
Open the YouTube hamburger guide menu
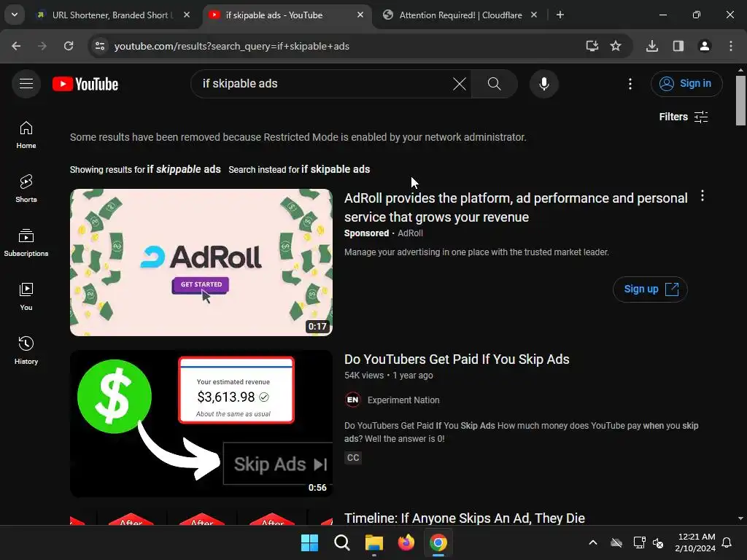click(x=26, y=84)
